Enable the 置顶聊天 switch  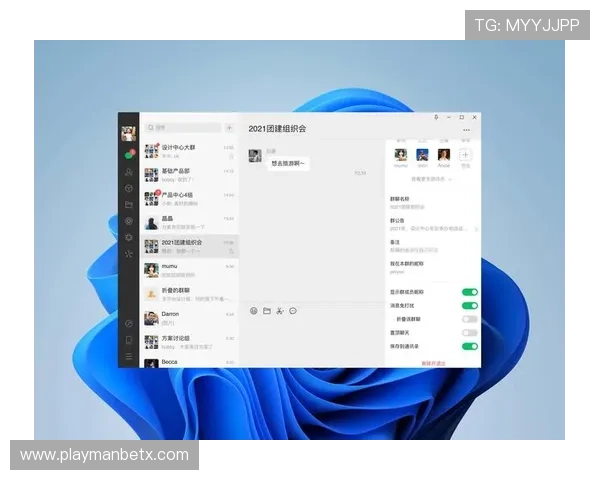[x=469, y=332]
